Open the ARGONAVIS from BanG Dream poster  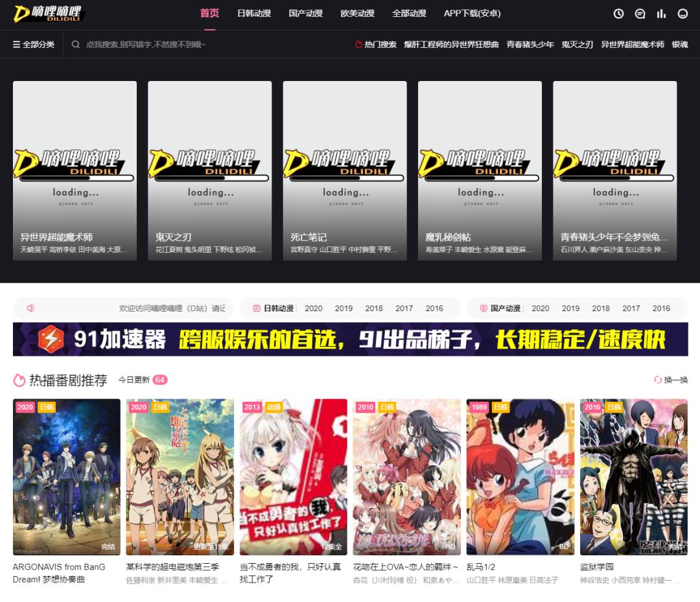point(67,477)
